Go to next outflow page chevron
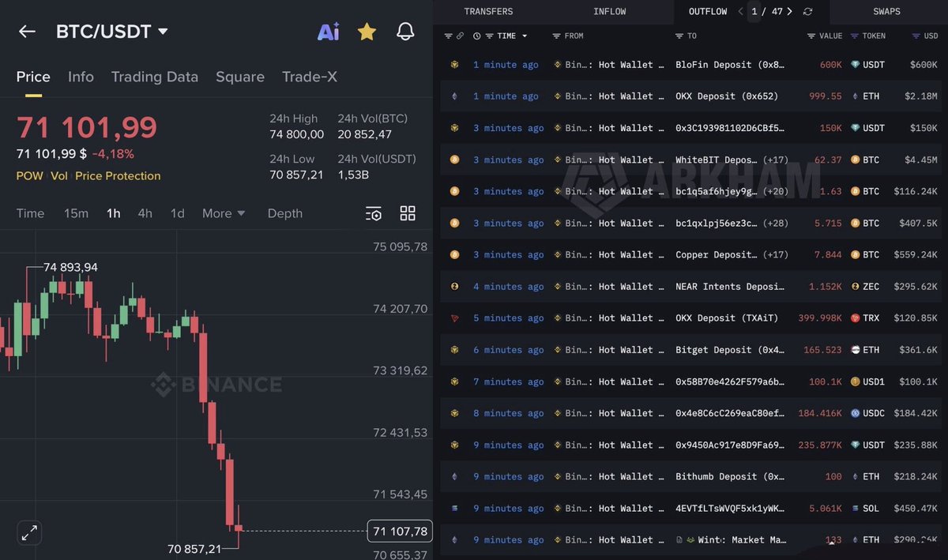 (x=788, y=11)
